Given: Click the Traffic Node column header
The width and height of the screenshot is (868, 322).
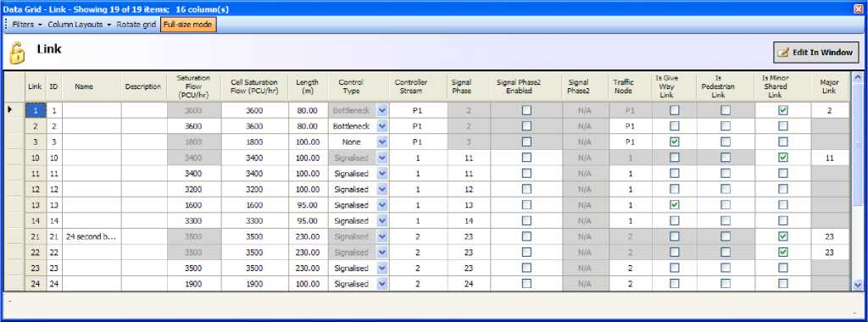Looking at the screenshot, I should coord(630,87).
